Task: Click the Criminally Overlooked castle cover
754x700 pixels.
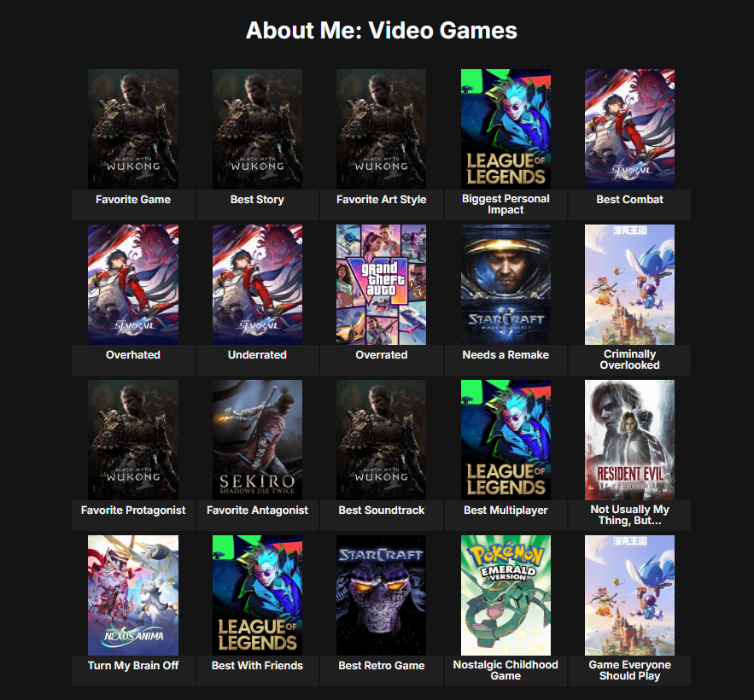Action: [x=630, y=284]
